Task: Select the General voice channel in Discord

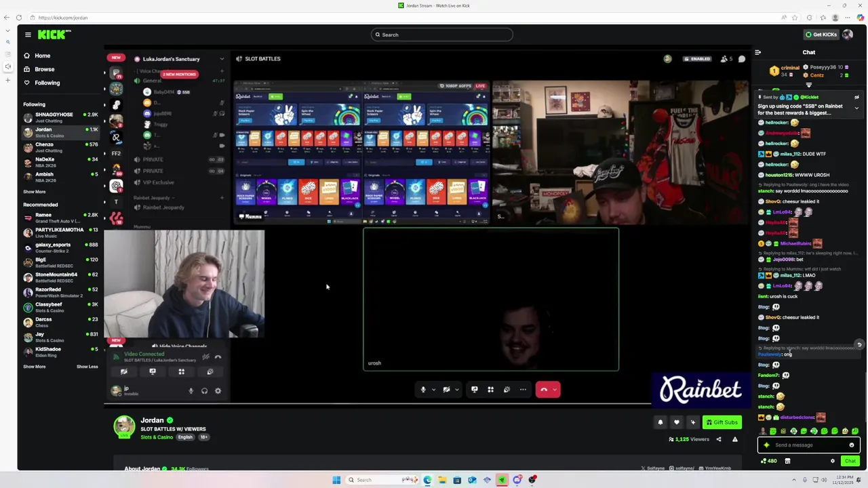Action: pos(152,81)
